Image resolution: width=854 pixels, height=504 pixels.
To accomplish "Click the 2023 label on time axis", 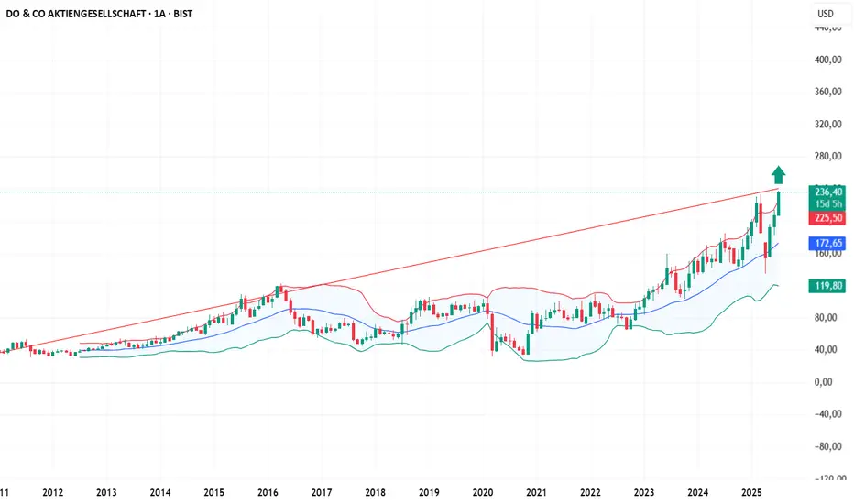I will 644,493.
